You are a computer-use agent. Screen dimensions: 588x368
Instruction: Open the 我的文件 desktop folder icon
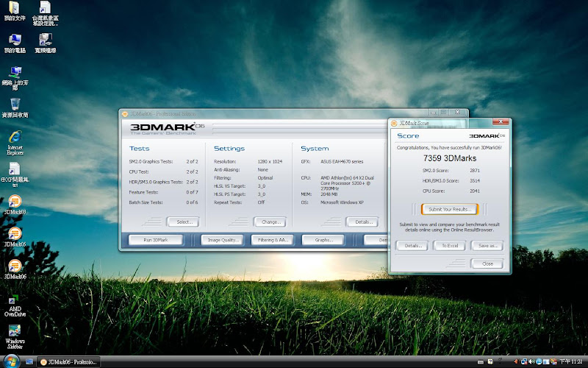pos(15,11)
